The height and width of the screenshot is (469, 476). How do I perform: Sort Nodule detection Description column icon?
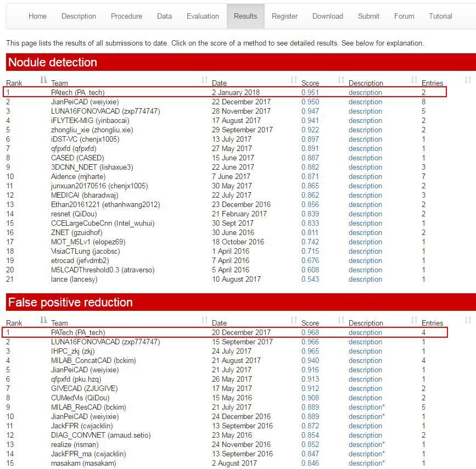414,80
